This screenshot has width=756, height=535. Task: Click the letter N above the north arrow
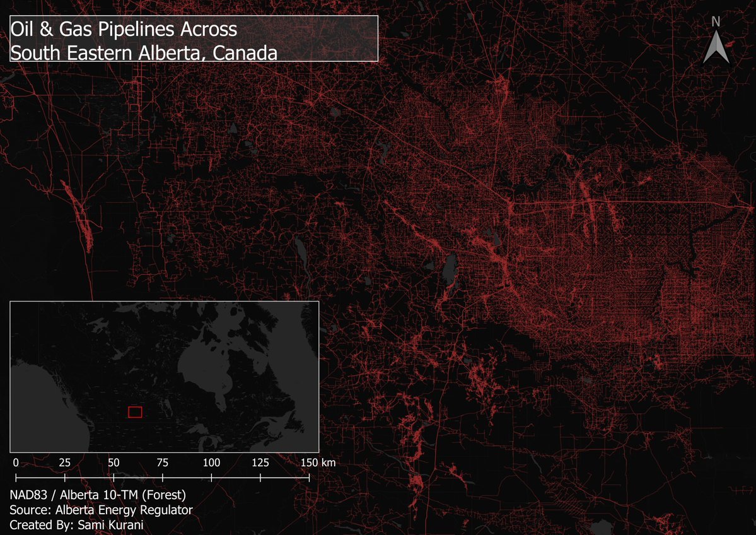click(716, 21)
